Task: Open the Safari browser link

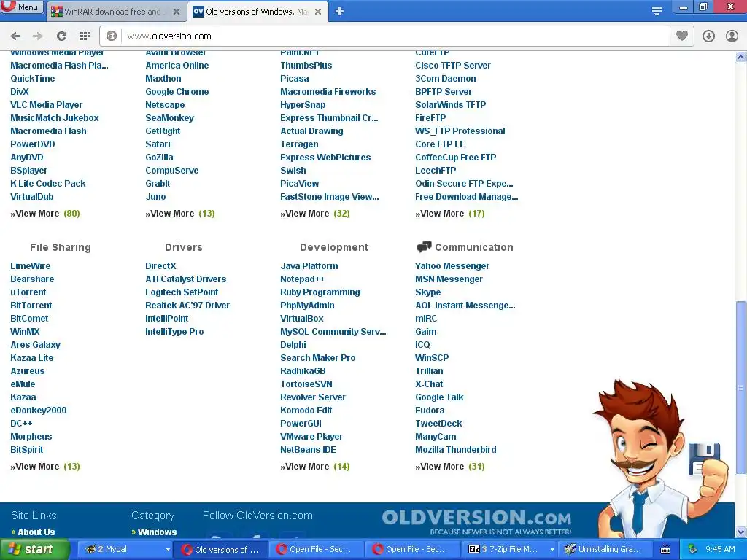Action: 158,144
